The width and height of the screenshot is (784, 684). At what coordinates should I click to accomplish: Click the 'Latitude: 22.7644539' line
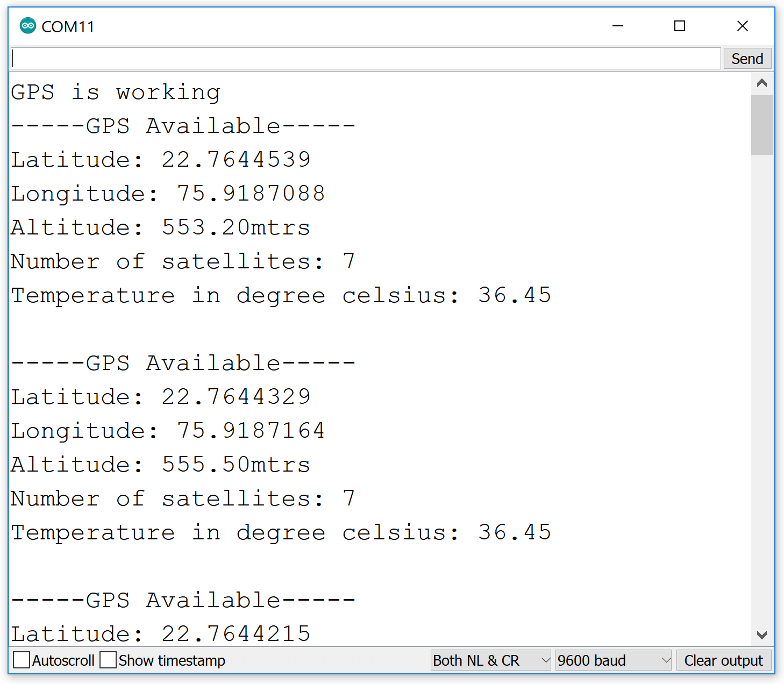[161, 160]
